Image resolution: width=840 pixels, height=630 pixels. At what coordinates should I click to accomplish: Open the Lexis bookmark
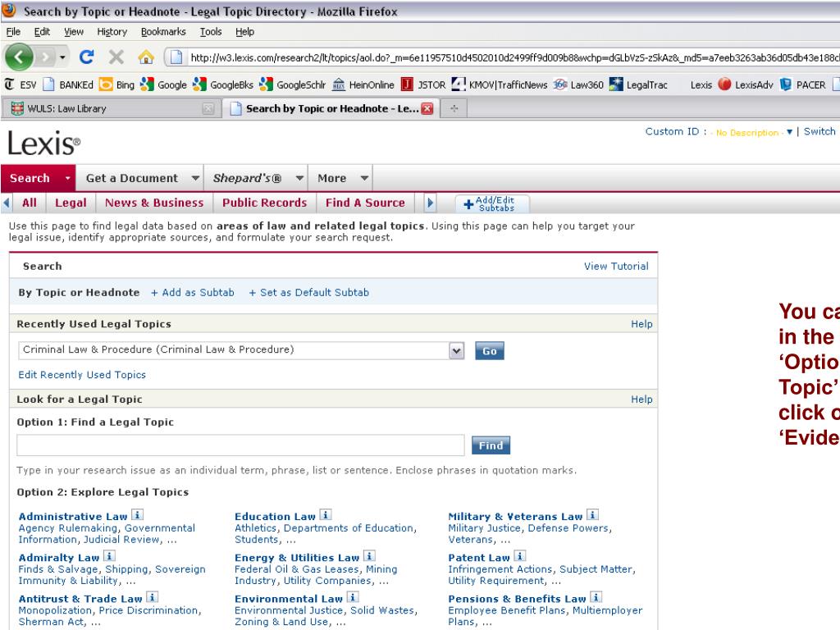(x=701, y=84)
